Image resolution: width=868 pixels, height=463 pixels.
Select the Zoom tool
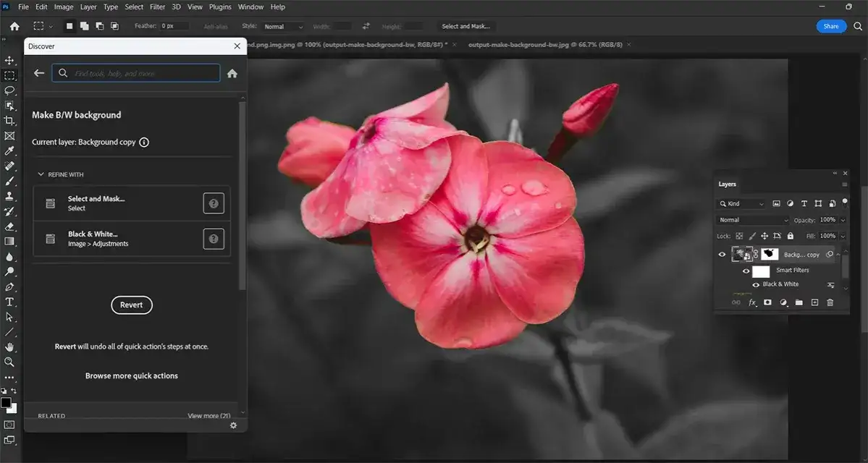(9, 362)
